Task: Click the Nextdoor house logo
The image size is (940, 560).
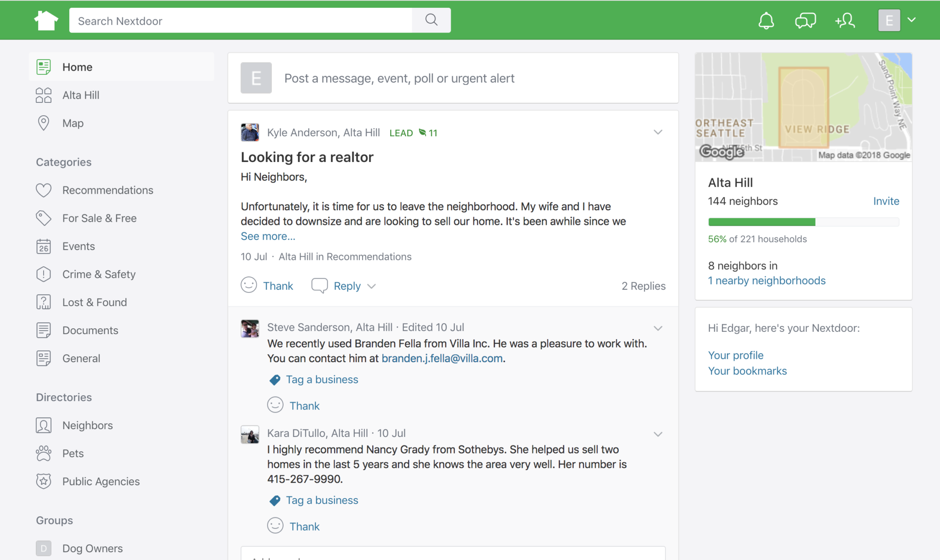Action: (x=46, y=20)
